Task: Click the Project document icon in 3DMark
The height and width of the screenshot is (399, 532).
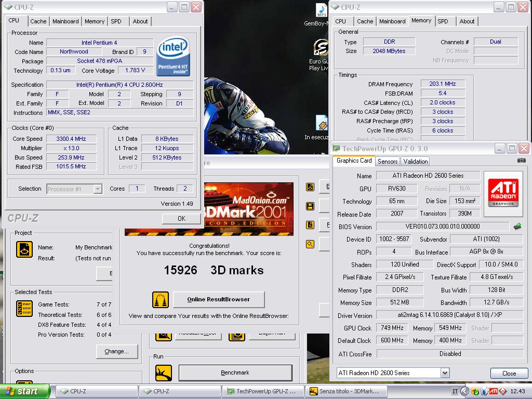Action: 24,249
